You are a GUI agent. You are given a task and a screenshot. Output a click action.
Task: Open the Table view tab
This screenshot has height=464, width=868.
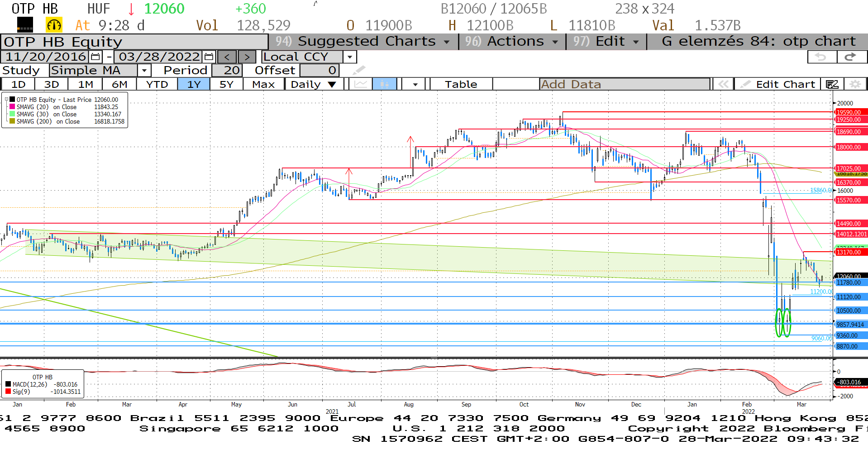tap(461, 84)
